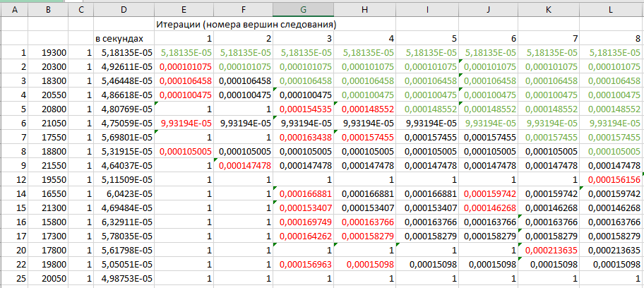Click cell 4,86618E-05 in column D
Screen dimensions: 644x288
[124, 95]
